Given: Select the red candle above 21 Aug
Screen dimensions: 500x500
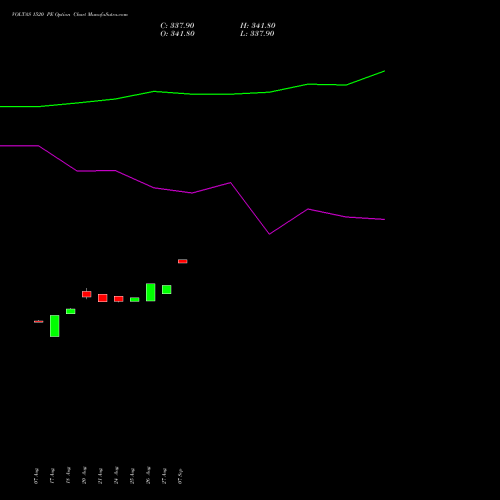Looking at the screenshot, I should 103,298.
